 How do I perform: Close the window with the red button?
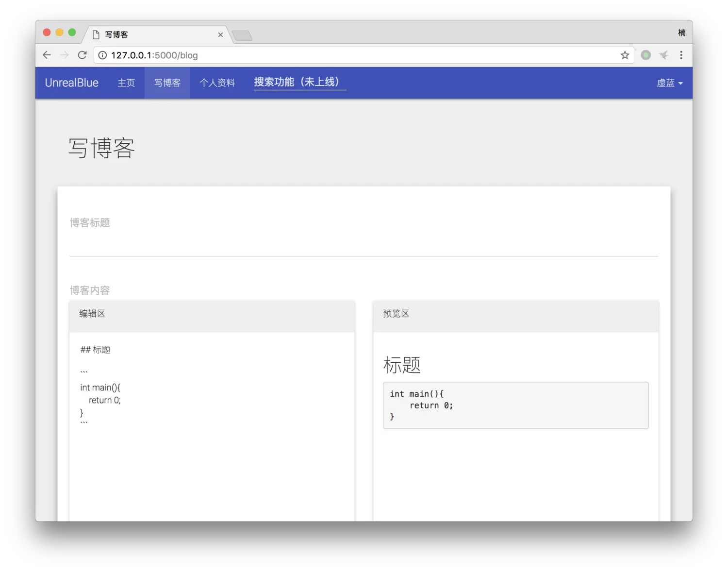coord(47,32)
